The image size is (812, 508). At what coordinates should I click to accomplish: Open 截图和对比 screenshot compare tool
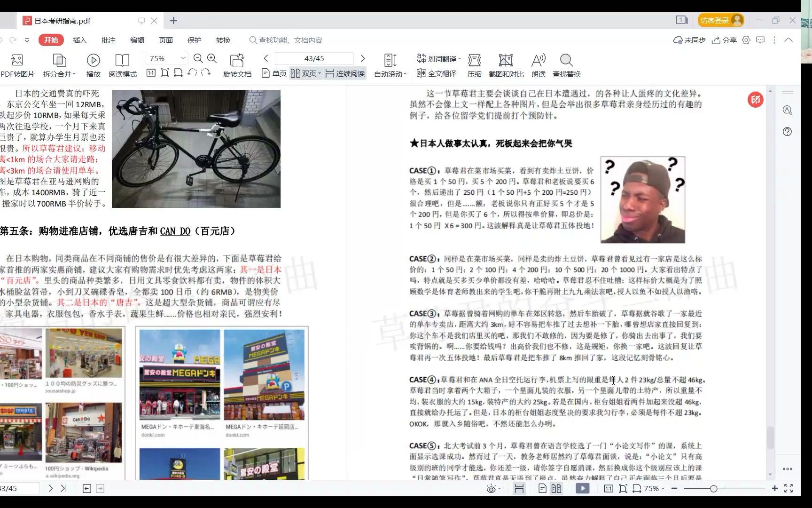click(506, 65)
